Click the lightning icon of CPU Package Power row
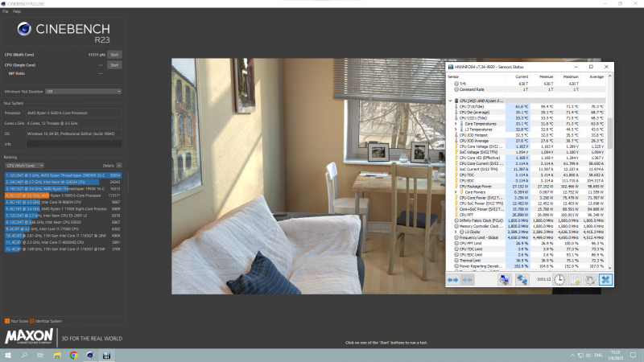This screenshot has width=644, height=362. (456, 187)
